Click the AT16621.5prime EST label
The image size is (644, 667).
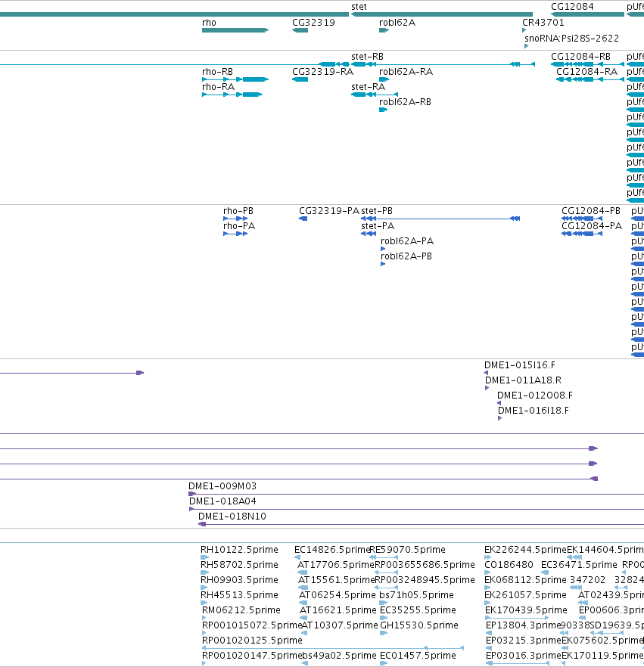(338, 610)
